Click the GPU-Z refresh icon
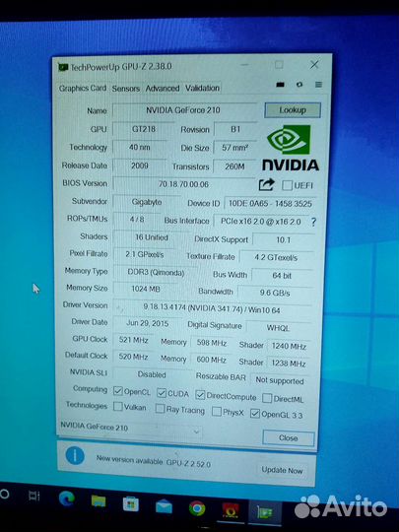The width and height of the screenshot is (399, 532). click(299, 85)
